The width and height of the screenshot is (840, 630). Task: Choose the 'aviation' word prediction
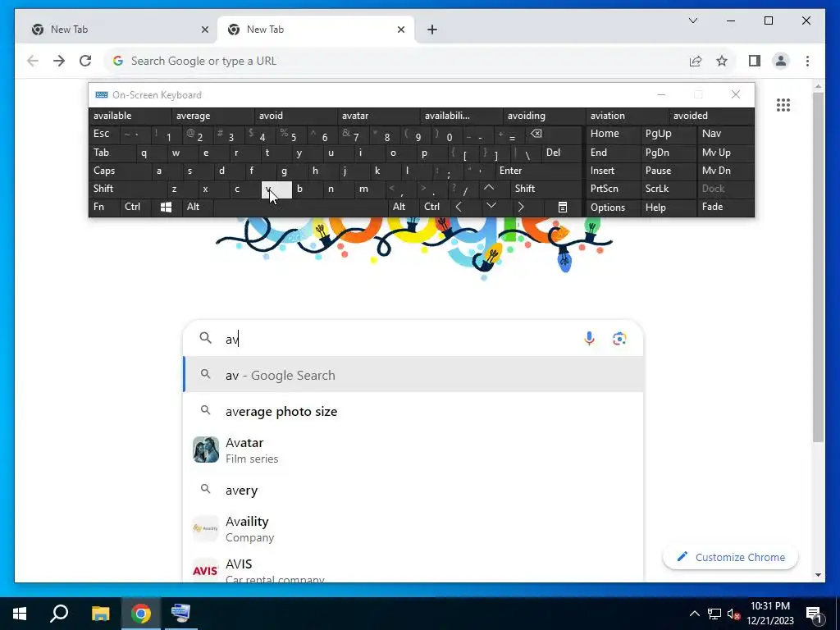628,116
